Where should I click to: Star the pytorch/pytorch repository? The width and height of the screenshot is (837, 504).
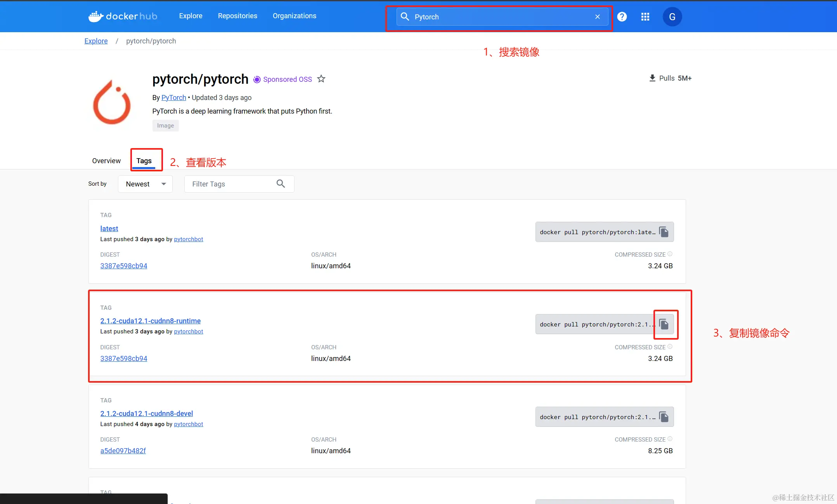coord(321,79)
